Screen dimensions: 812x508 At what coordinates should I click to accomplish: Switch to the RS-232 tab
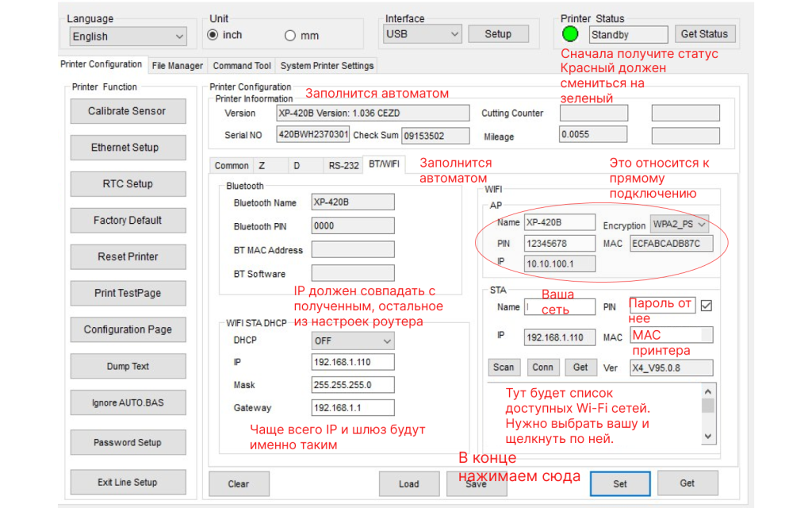tap(343, 165)
